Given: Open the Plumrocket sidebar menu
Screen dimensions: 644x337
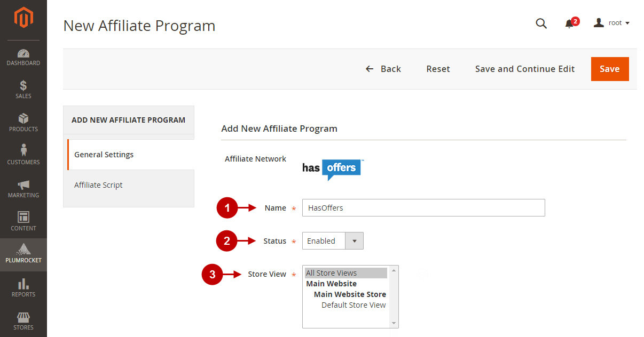Looking at the screenshot, I should [23, 255].
